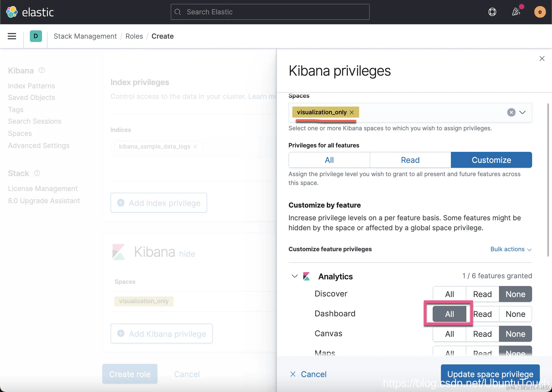Click the green D space avatar

tap(36, 36)
